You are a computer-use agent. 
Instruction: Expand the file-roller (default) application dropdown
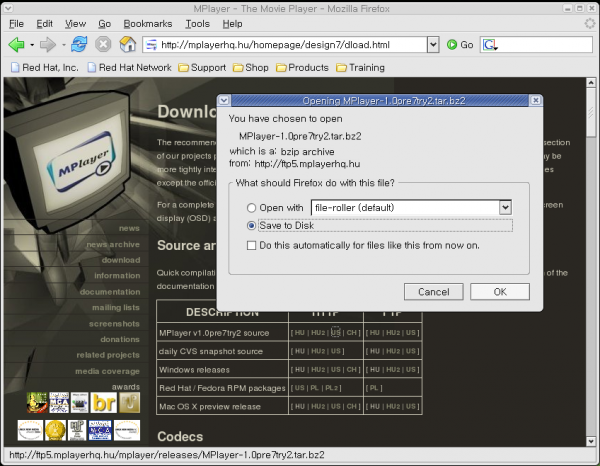[x=505, y=208]
